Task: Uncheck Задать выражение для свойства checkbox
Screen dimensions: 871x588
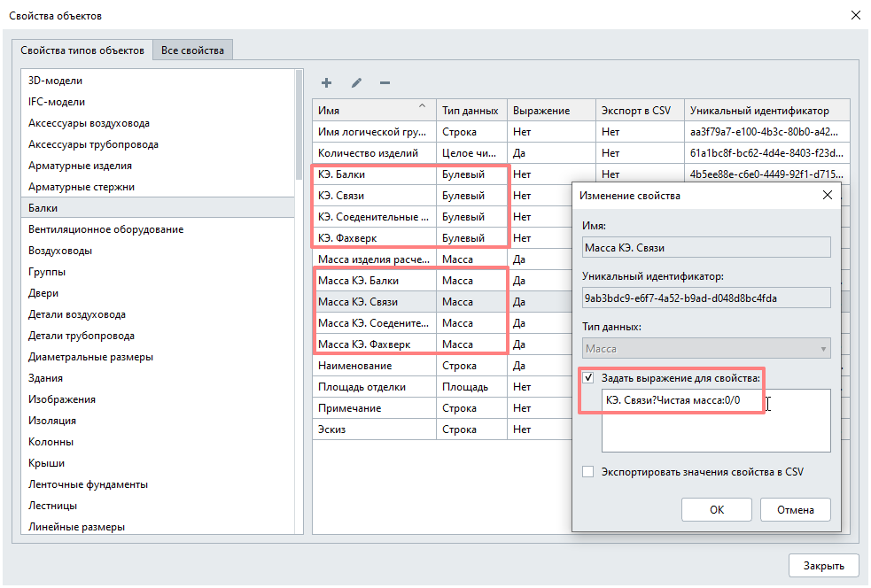Action: coord(588,377)
